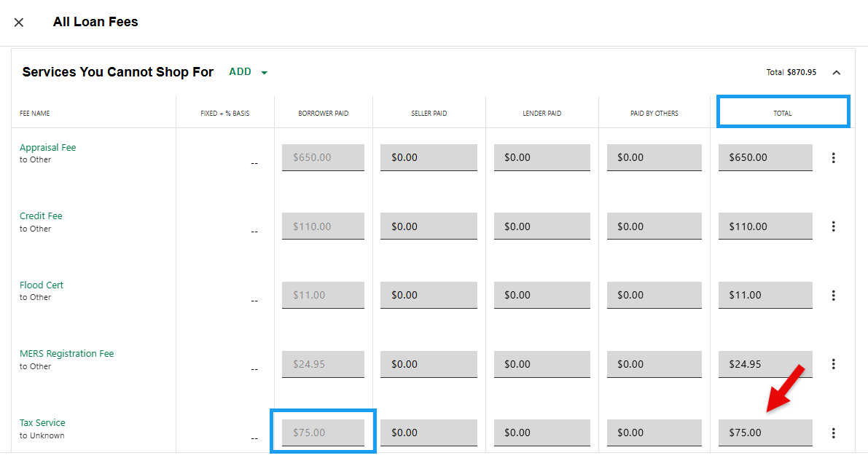Viewport: 868px width, 458px height.
Task: Click 'to Other' under MERS Registration Fee
Action: click(36, 367)
